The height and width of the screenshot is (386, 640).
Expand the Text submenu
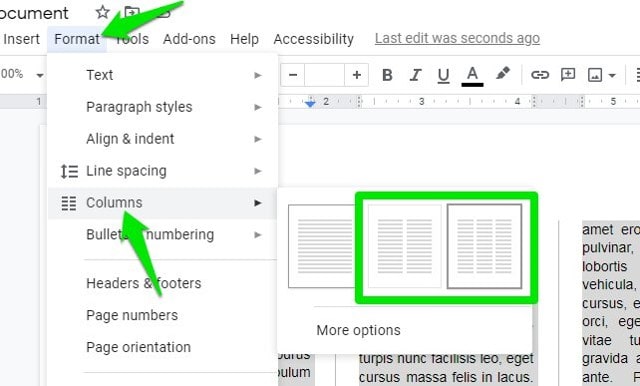click(162, 75)
